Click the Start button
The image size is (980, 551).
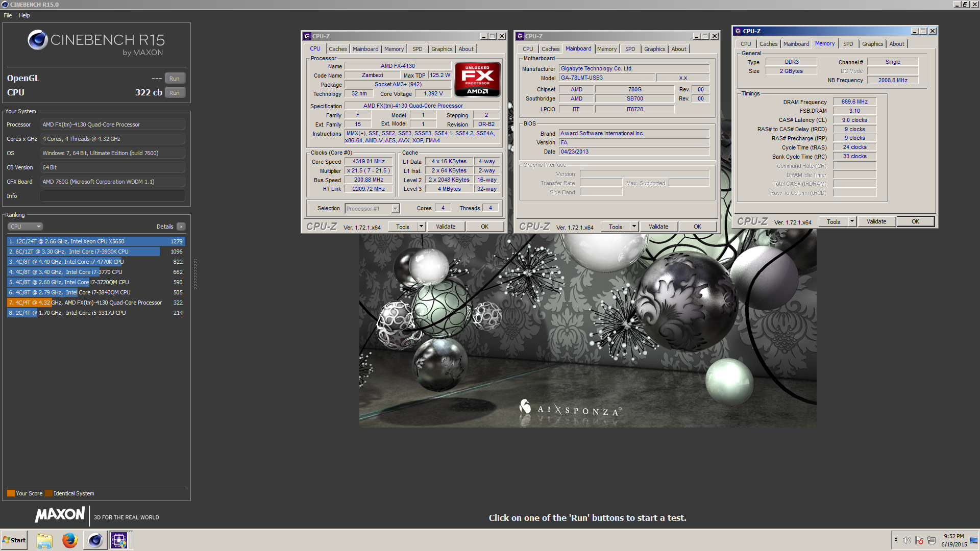[x=14, y=540]
